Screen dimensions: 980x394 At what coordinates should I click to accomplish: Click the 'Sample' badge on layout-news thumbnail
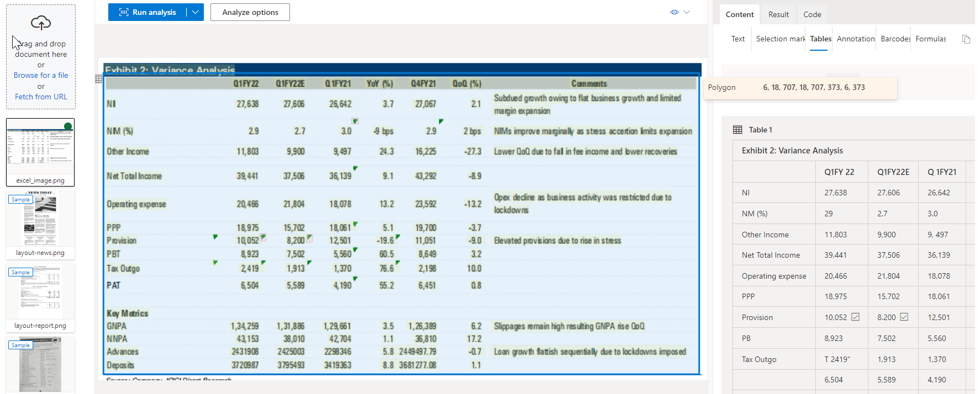point(20,199)
